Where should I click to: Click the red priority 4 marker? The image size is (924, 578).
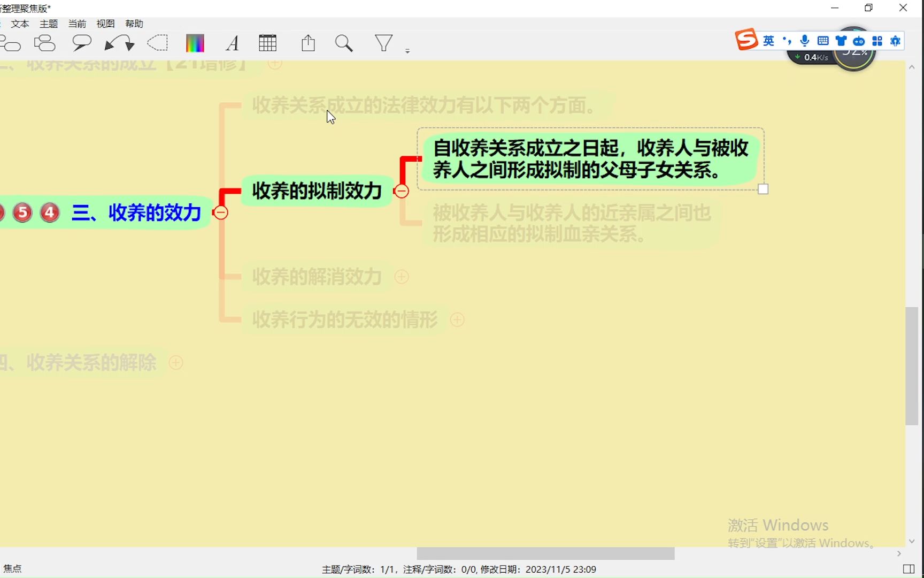(50, 212)
